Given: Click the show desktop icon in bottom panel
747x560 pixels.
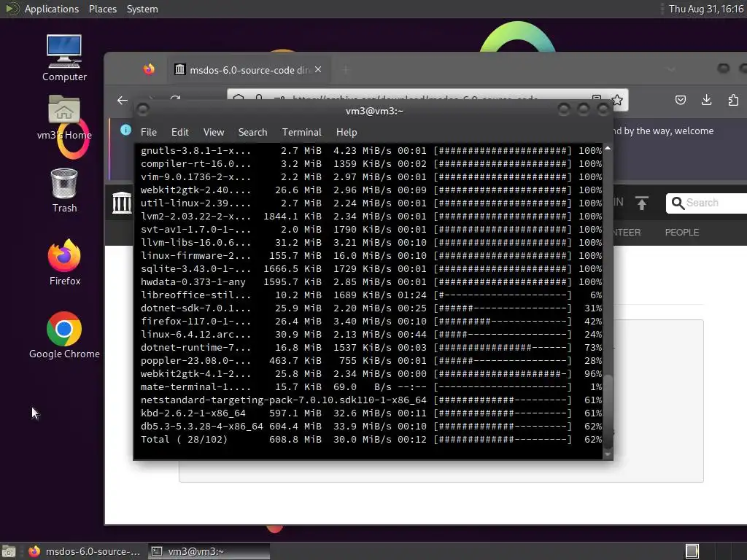Looking at the screenshot, I should pos(9,551).
